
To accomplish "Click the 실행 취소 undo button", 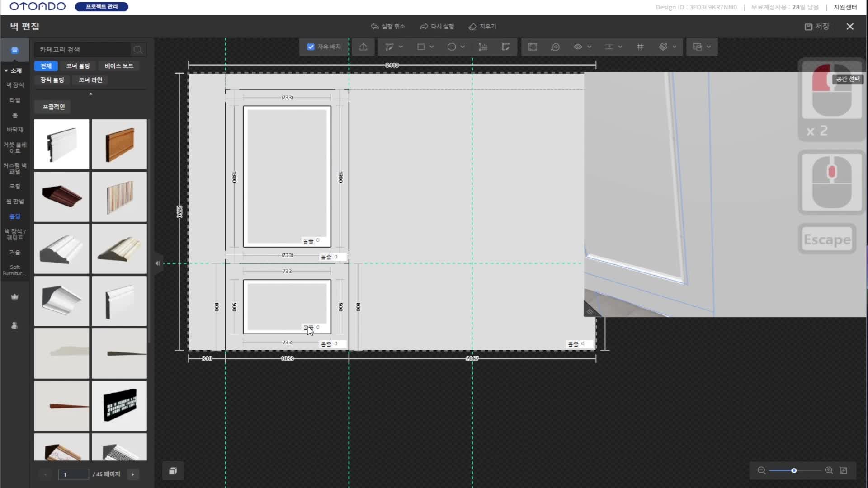I will click(x=388, y=26).
